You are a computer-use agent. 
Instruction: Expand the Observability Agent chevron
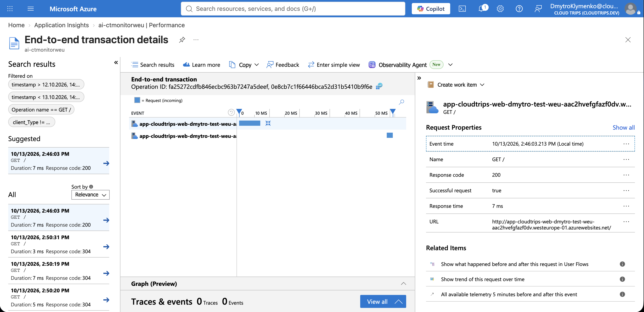click(450, 65)
